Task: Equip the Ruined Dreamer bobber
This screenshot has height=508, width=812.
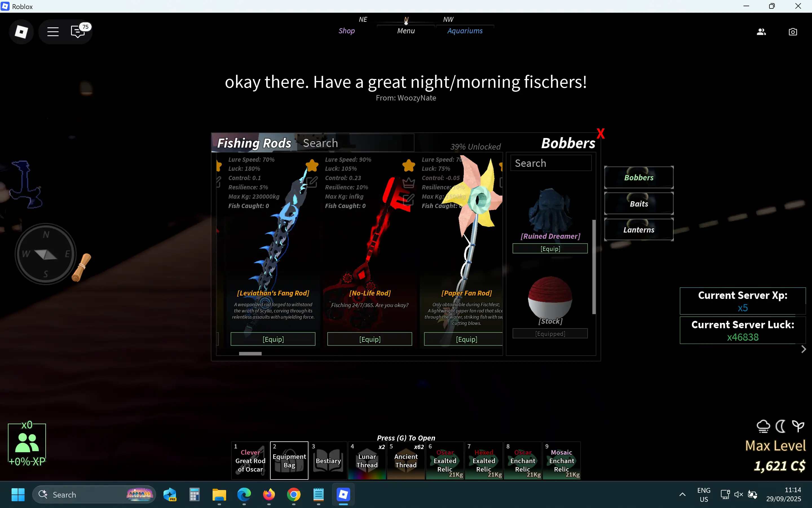Action: [x=550, y=249]
